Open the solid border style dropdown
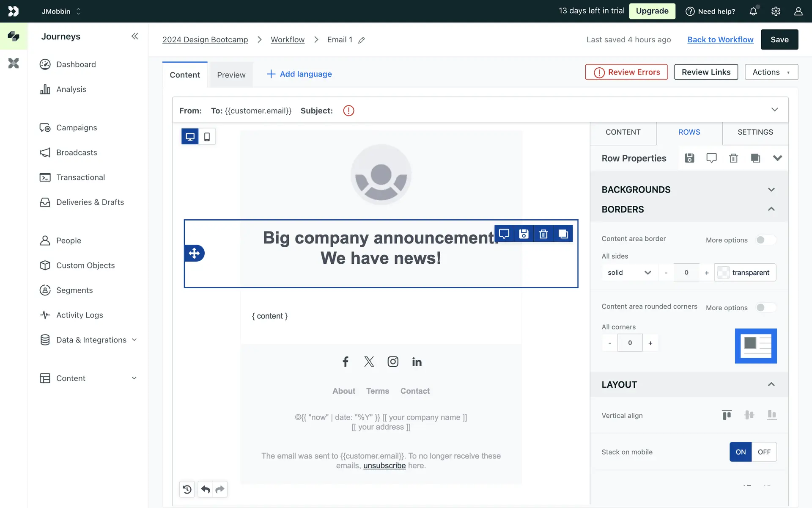 click(x=629, y=273)
